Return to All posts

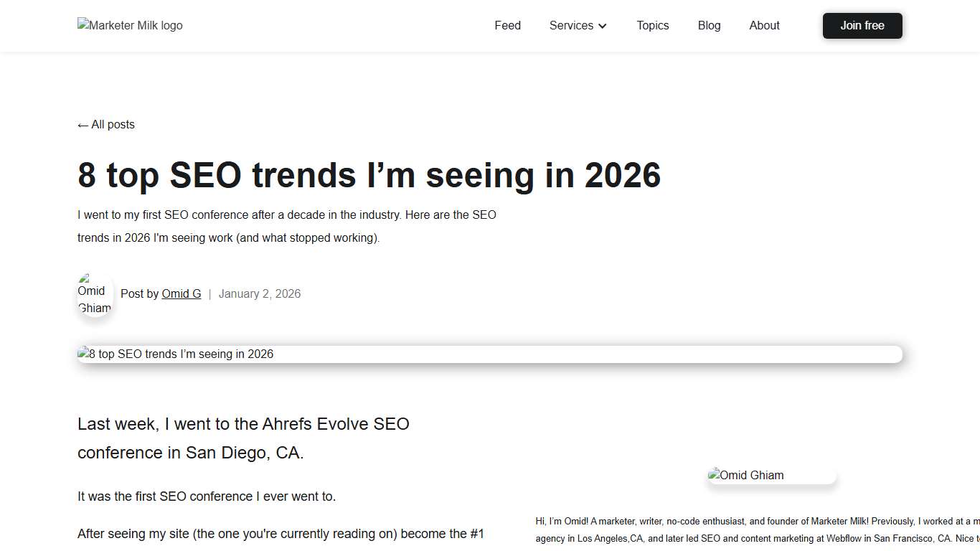coord(105,124)
